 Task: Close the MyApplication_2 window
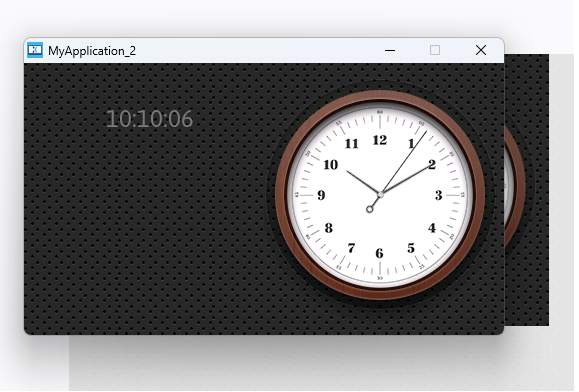tap(481, 50)
